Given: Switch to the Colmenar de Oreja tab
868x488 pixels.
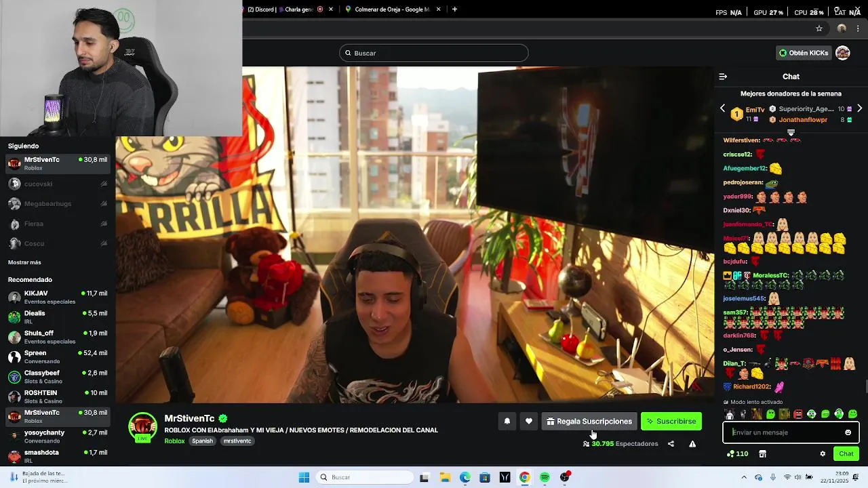Looking at the screenshot, I should (392, 9).
